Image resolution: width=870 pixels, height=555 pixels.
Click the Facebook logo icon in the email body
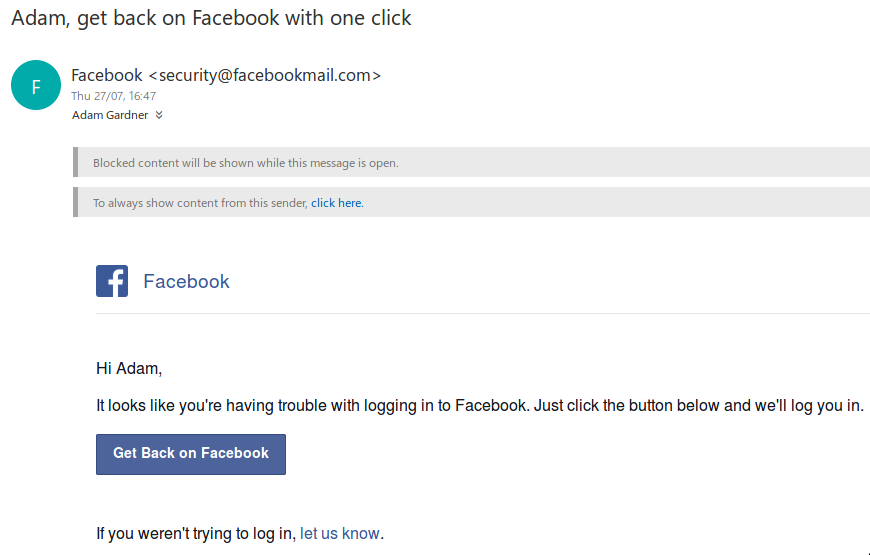[x=112, y=281]
